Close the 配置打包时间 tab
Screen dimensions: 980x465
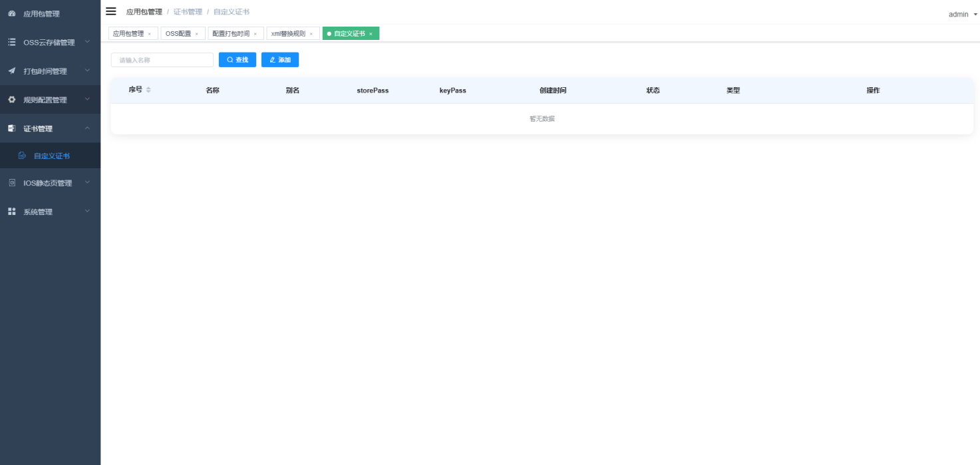255,34
